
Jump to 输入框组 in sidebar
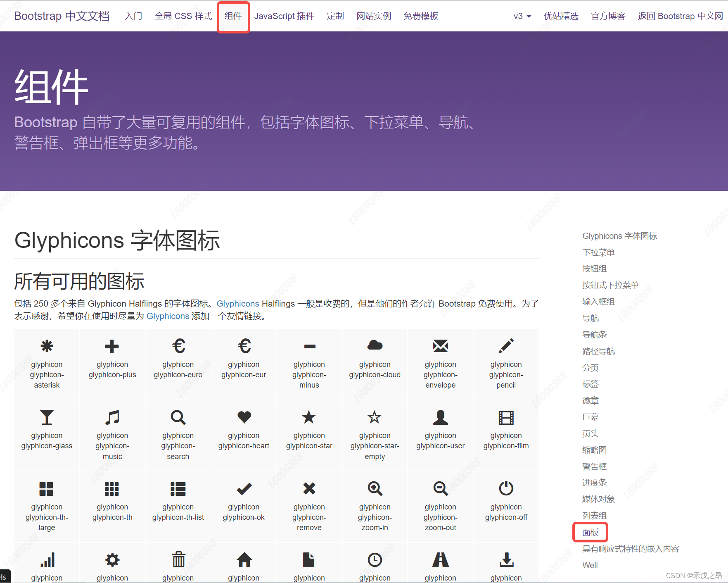598,302
